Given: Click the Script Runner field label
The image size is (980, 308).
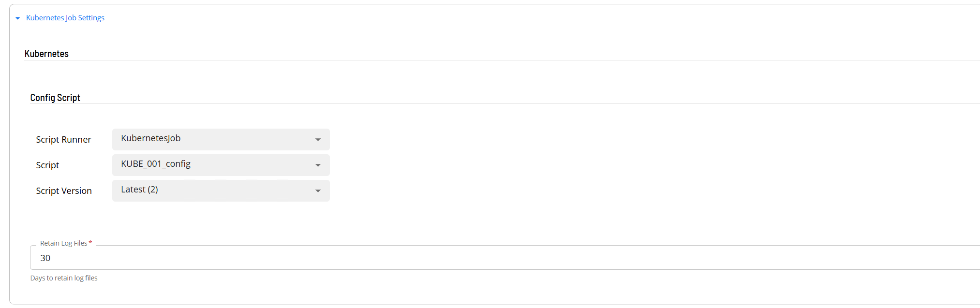Looking at the screenshot, I should point(63,140).
